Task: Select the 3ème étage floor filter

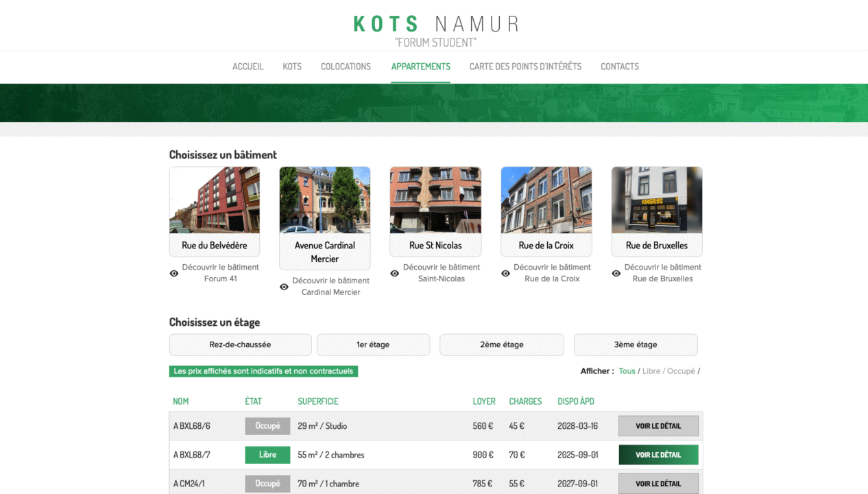Action: tap(636, 345)
